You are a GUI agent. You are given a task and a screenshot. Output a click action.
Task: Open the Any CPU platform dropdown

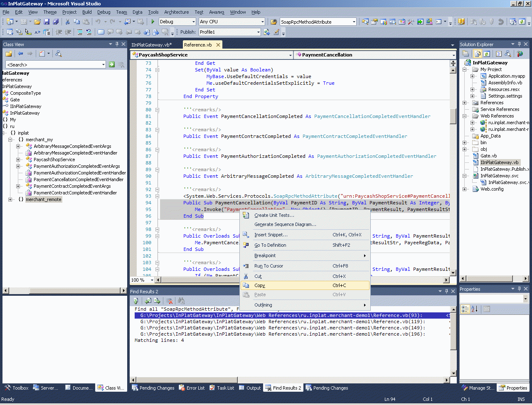(262, 22)
